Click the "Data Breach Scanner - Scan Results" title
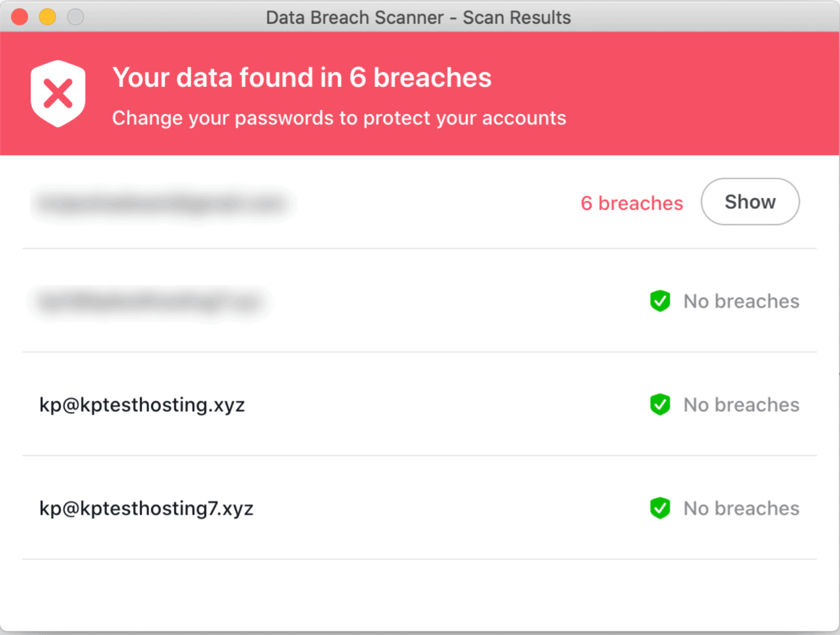The image size is (840, 635). pyautogui.click(x=418, y=17)
